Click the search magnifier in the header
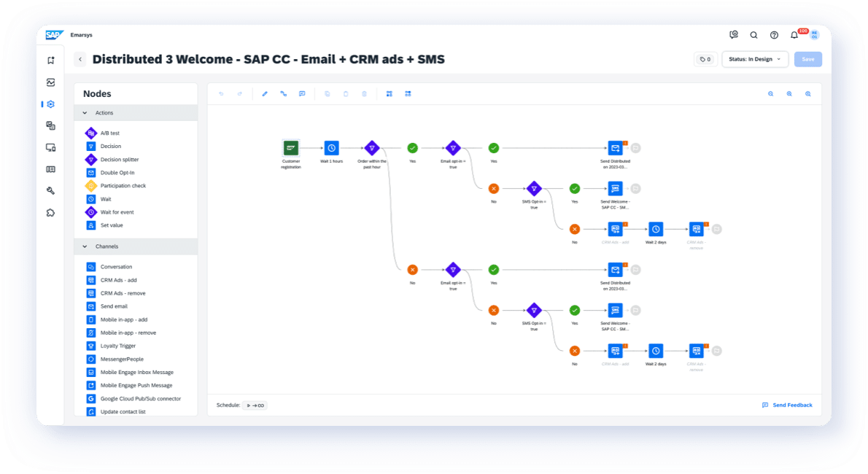 coord(754,35)
